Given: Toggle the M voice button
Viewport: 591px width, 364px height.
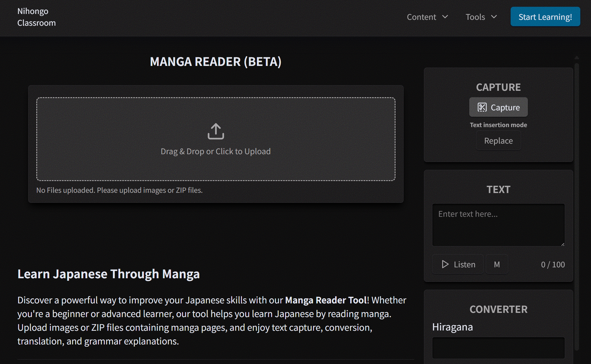Looking at the screenshot, I should pos(497,264).
